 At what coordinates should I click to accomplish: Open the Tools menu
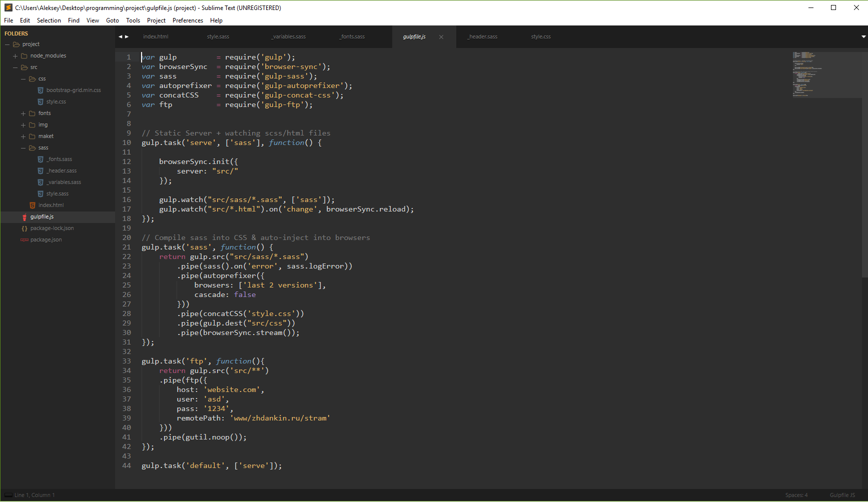click(133, 20)
